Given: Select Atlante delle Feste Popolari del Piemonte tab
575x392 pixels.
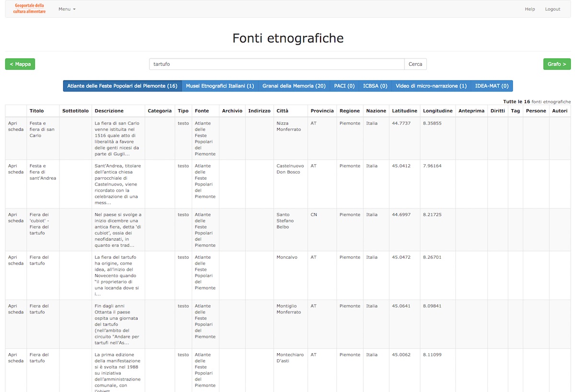Looking at the screenshot, I should click(122, 86).
